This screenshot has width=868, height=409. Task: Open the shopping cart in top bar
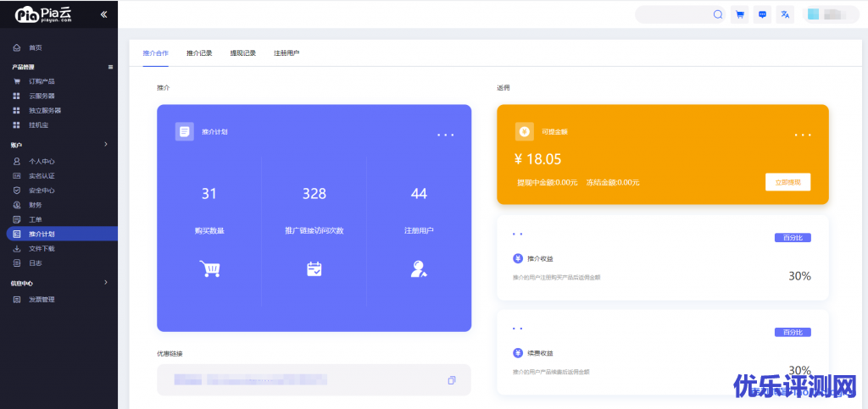point(740,14)
